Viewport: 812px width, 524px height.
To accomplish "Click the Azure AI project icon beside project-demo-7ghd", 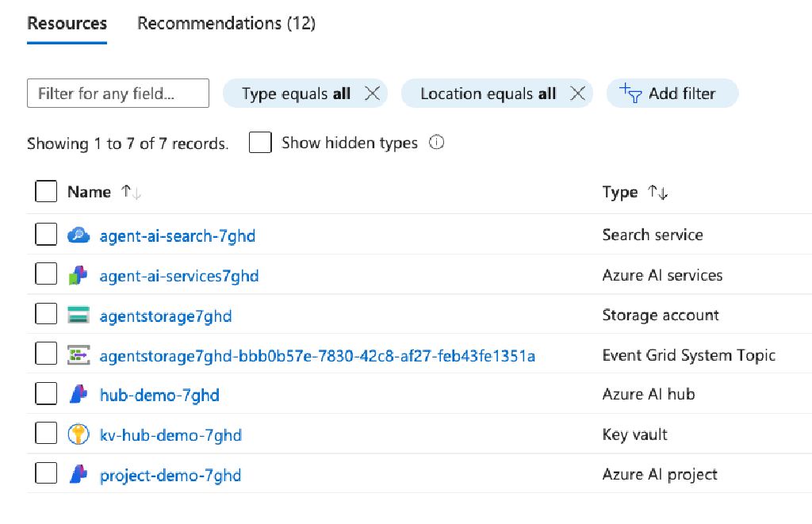I will tap(79, 473).
